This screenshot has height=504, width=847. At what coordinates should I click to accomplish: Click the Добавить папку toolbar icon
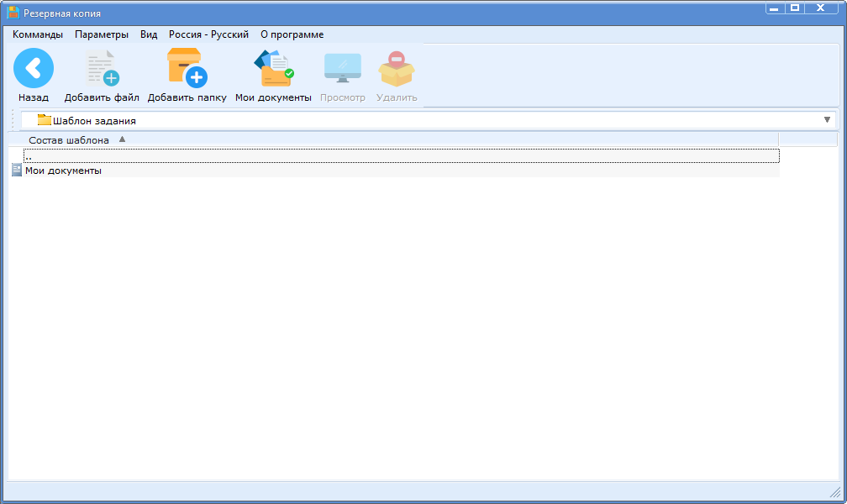point(187,69)
